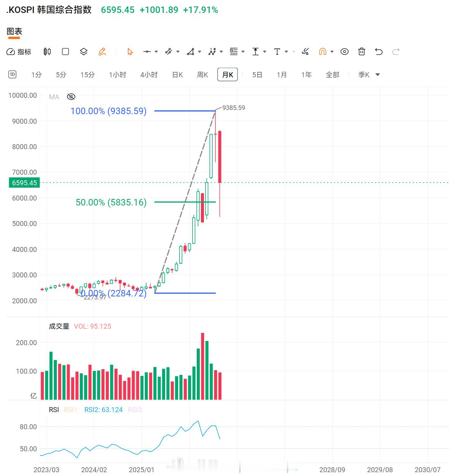Expand the 季K period dropdown

pos(369,75)
